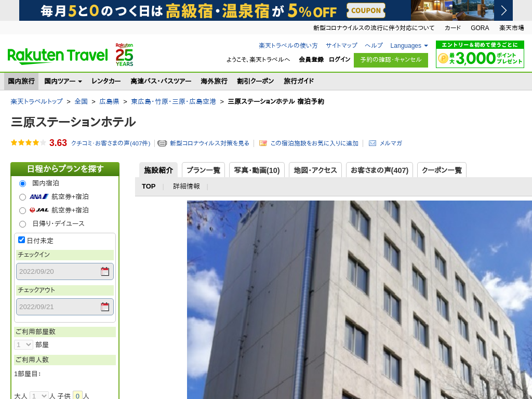Click the 3,000 point present banner
The height and width of the screenshot is (399, 532).
(x=480, y=54)
